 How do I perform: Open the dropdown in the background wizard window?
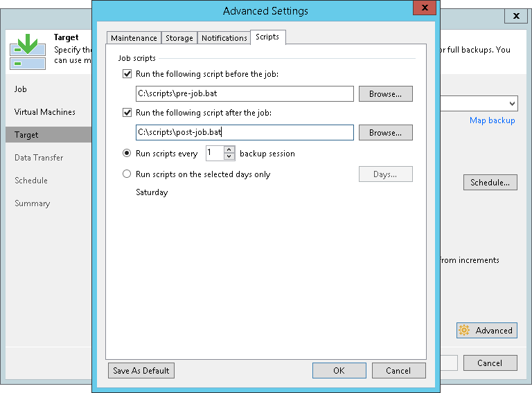pyautogui.click(x=513, y=104)
